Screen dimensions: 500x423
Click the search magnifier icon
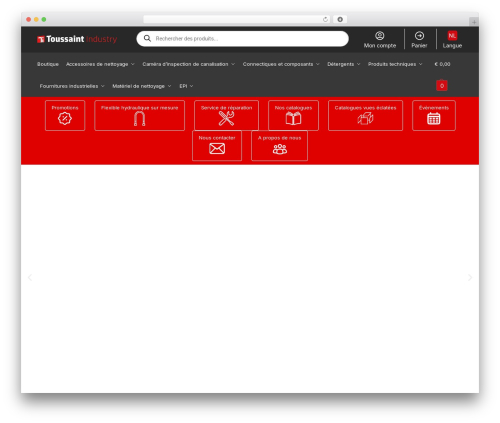click(x=147, y=39)
